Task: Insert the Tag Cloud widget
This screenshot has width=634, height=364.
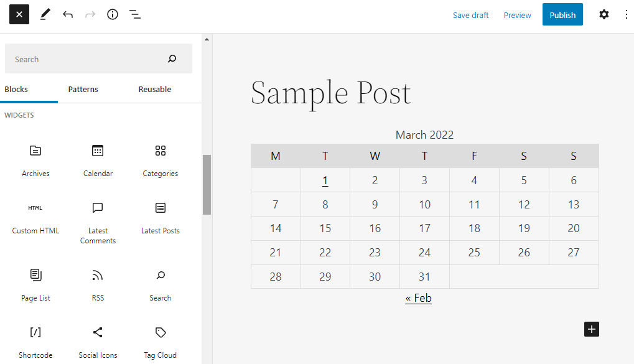Action: 160,340
